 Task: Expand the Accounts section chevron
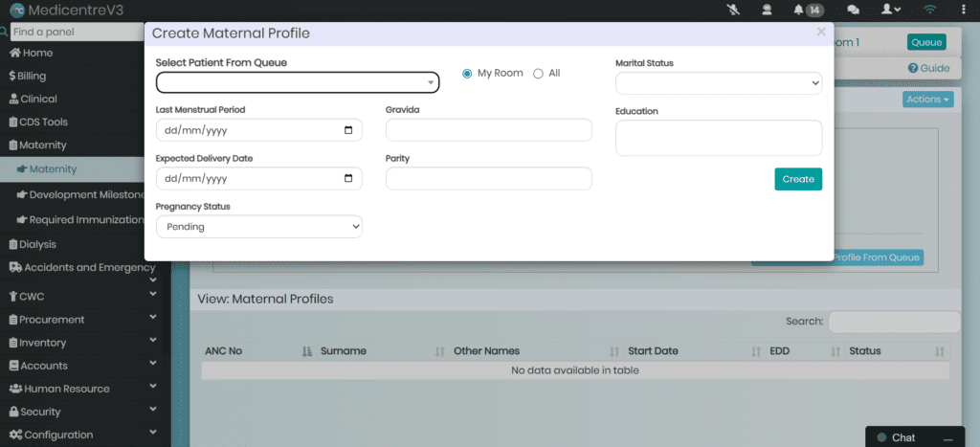pyautogui.click(x=153, y=364)
